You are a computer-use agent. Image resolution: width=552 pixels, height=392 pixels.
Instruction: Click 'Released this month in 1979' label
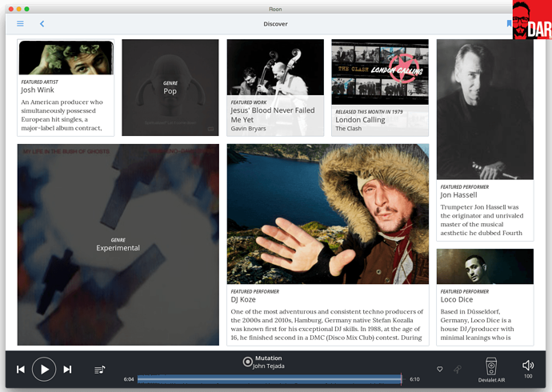click(369, 111)
